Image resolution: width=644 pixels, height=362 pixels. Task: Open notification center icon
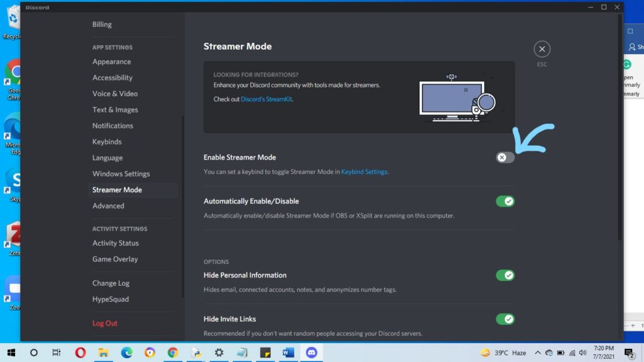(x=629, y=353)
